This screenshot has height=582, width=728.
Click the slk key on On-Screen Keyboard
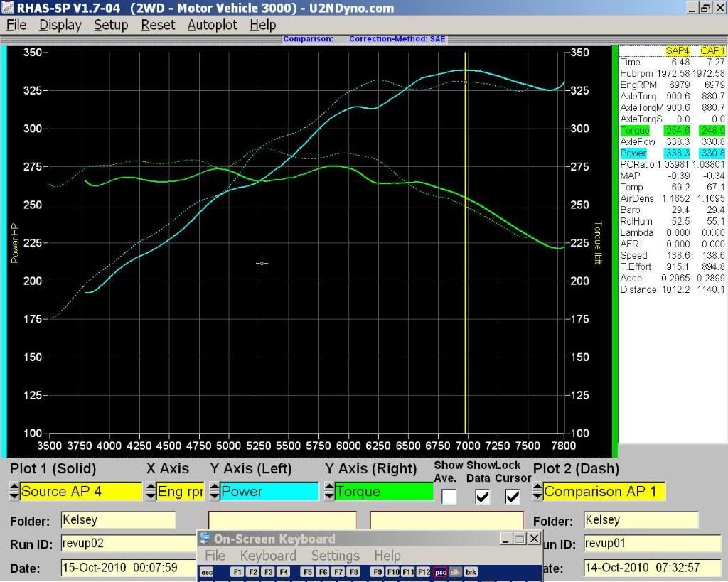pos(456,572)
